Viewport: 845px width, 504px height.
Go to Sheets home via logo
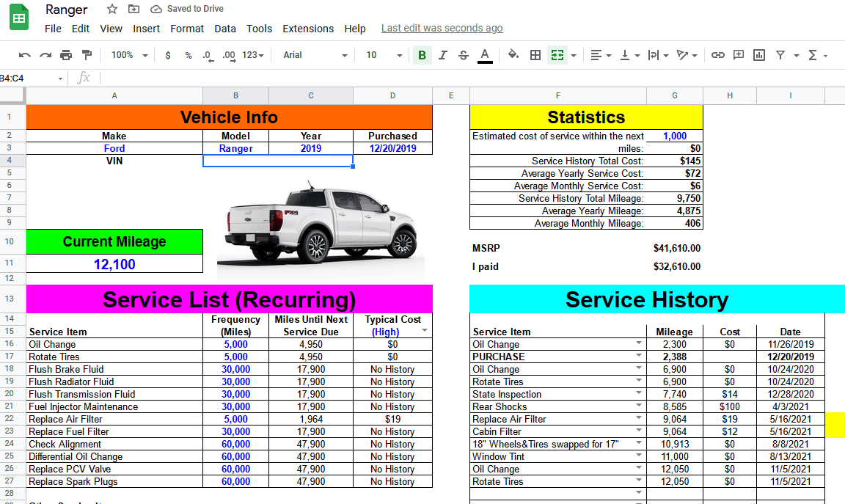[19, 18]
